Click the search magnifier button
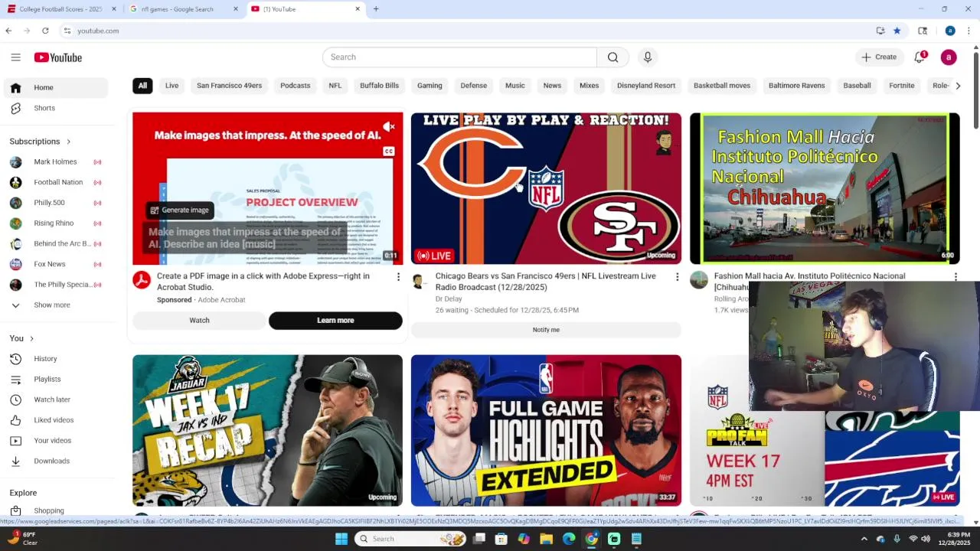Screen dimensions: 980x551 [612, 57]
